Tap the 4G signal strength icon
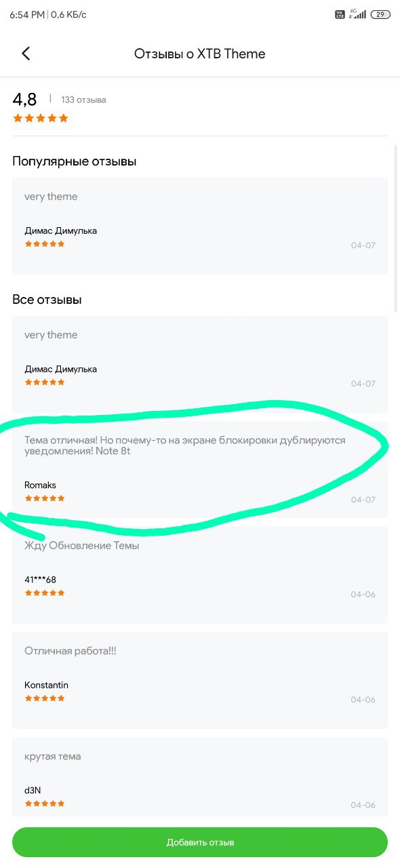 click(x=357, y=14)
